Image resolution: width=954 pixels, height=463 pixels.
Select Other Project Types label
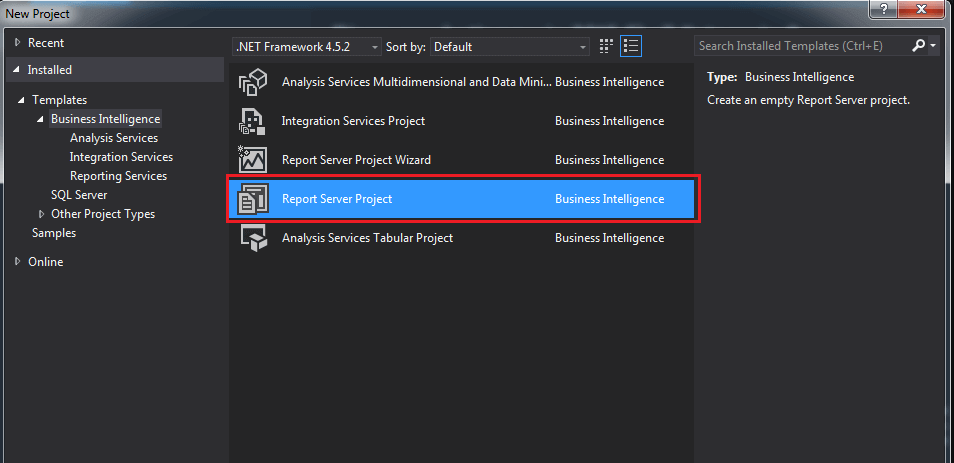click(x=103, y=214)
